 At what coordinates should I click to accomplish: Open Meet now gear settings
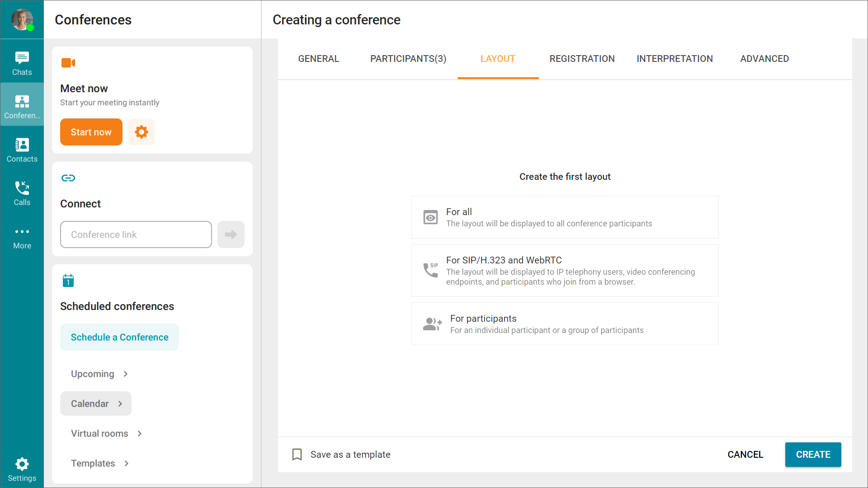point(142,132)
